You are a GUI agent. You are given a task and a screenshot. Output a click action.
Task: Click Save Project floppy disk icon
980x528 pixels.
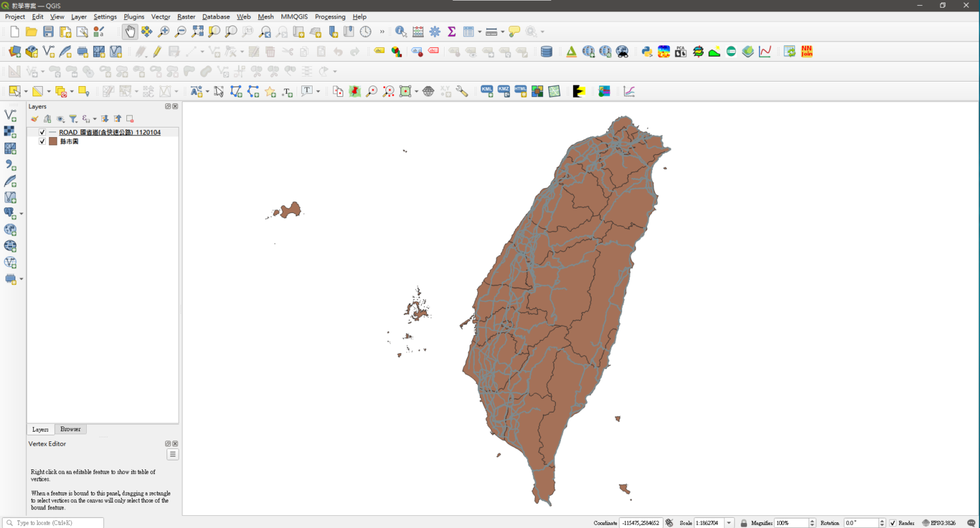(x=48, y=32)
